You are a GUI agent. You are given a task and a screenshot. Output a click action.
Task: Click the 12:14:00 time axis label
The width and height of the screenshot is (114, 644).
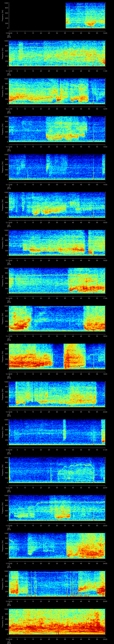tap(9, 223)
